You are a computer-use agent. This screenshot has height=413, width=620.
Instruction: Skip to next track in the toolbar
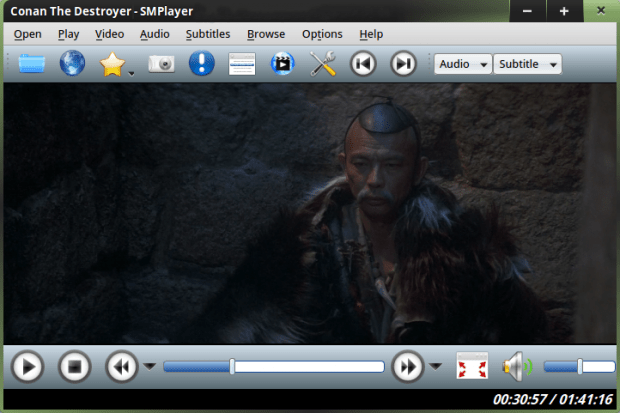403,64
